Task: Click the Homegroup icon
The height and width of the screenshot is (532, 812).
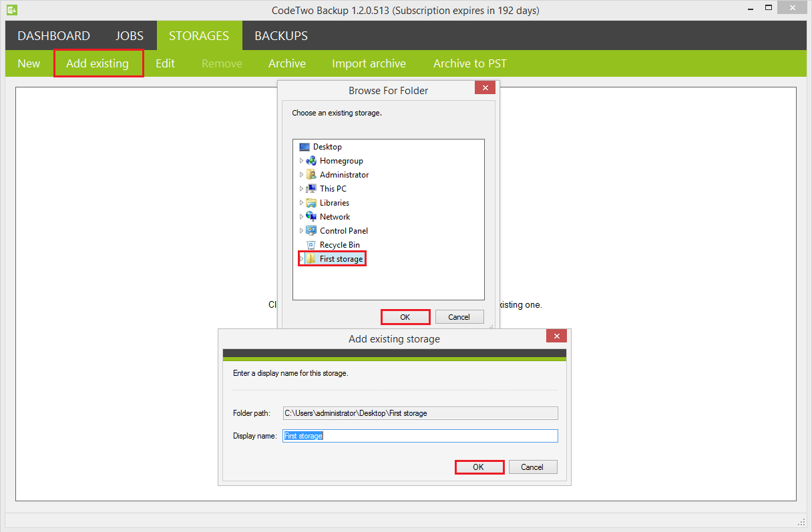Action: (x=311, y=160)
